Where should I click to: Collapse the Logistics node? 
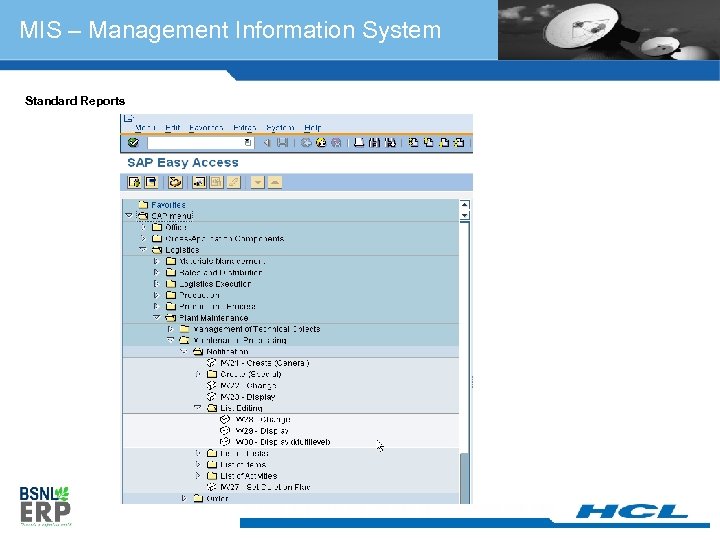(143, 249)
